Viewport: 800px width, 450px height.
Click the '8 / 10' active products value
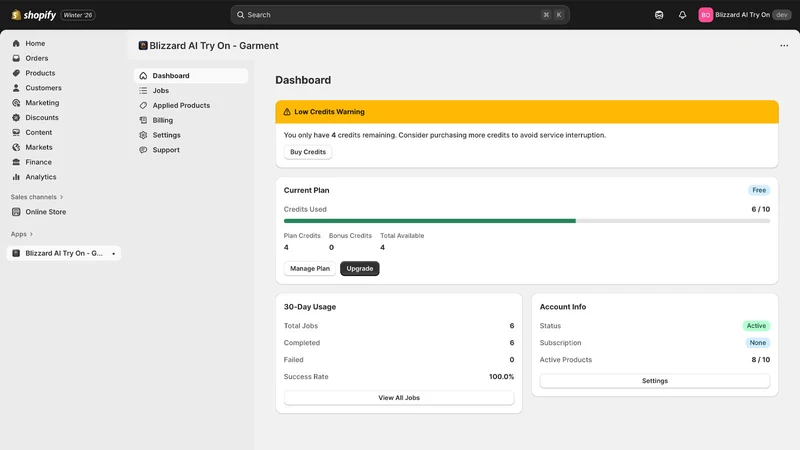pos(760,360)
